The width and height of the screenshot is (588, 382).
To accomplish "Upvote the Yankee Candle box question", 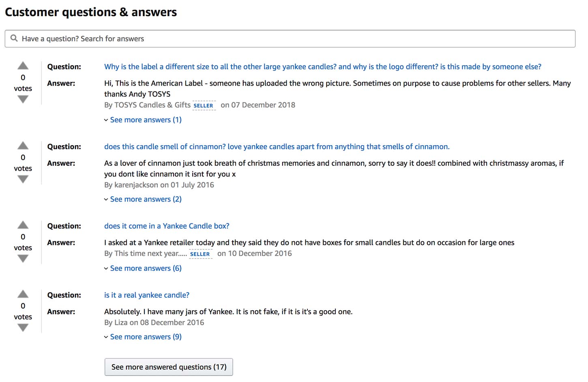I will click(x=23, y=225).
